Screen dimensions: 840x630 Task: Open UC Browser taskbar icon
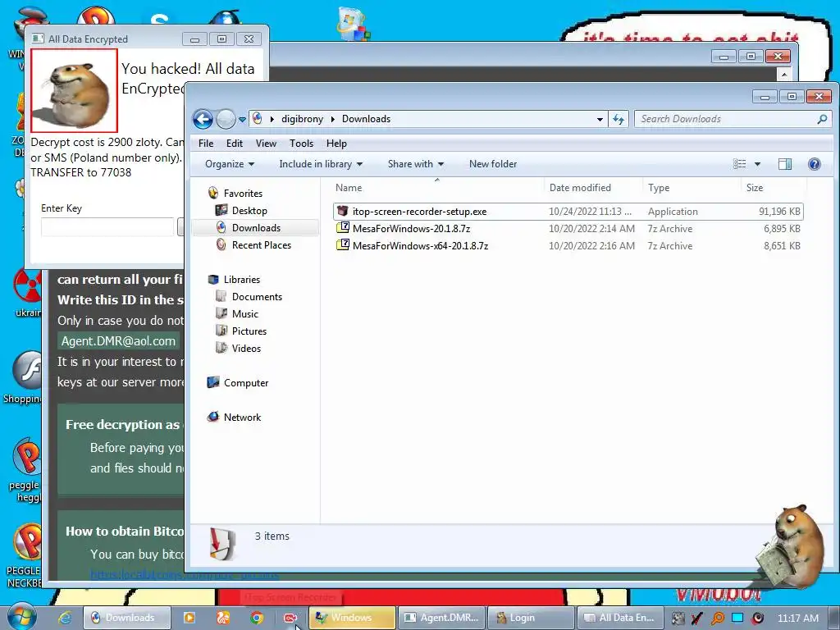(x=223, y=618)
